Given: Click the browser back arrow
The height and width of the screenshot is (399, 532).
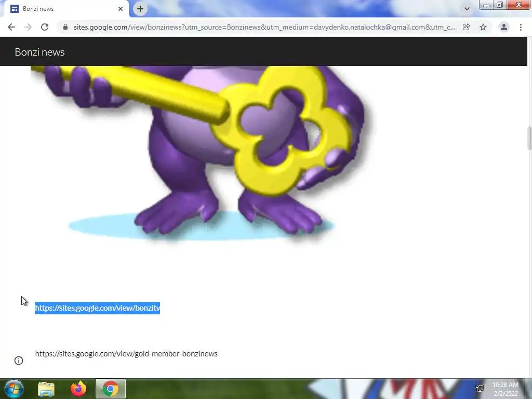Looking at the screenshot, I should [11, 27].
